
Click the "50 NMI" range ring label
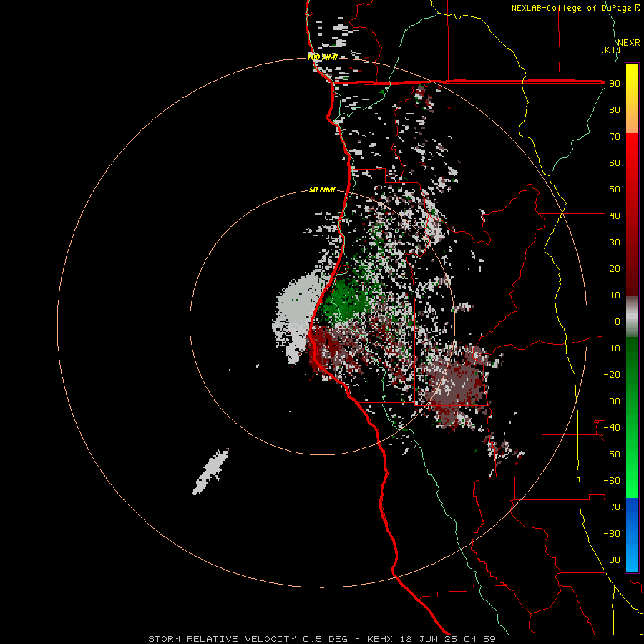coord(322,190)
